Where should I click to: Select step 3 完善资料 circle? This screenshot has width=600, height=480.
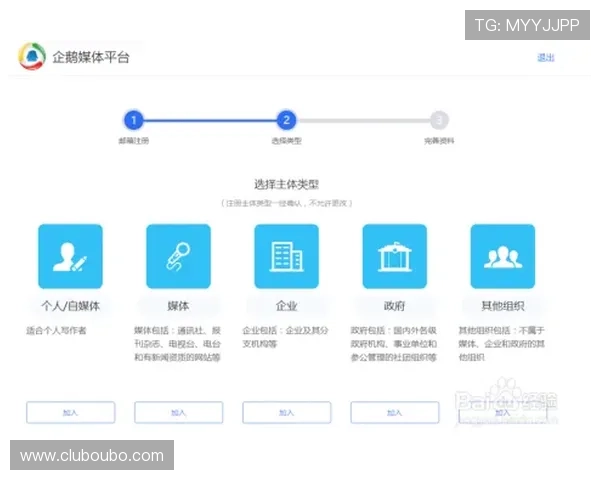point(439,120)
